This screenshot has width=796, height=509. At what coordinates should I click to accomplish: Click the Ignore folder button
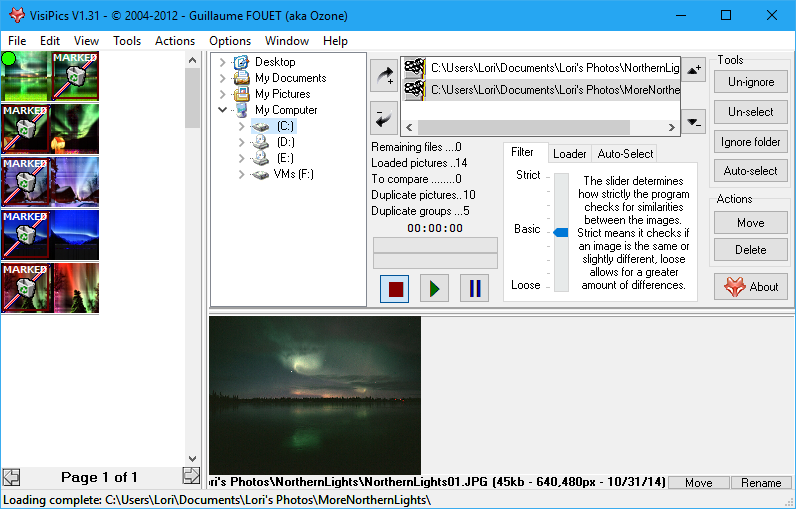[751, 142]
